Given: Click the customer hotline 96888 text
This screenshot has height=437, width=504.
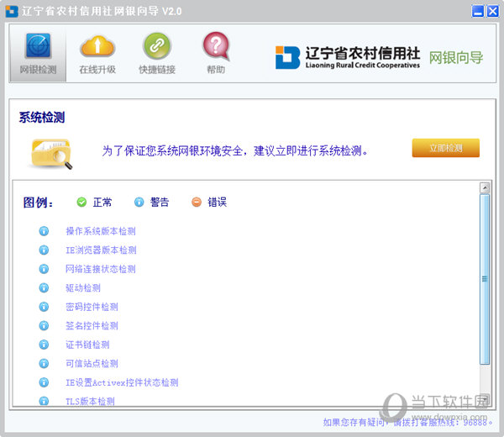Looking at the screenshot, I should pyautogui.click(x=407, y=422).
